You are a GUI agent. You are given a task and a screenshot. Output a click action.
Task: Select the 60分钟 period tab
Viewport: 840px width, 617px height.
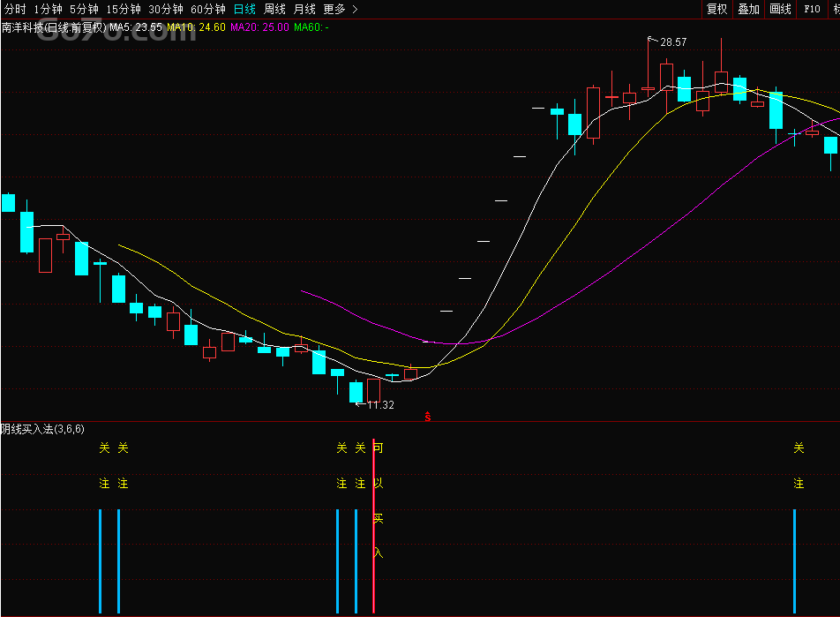[x=208, y=9]
